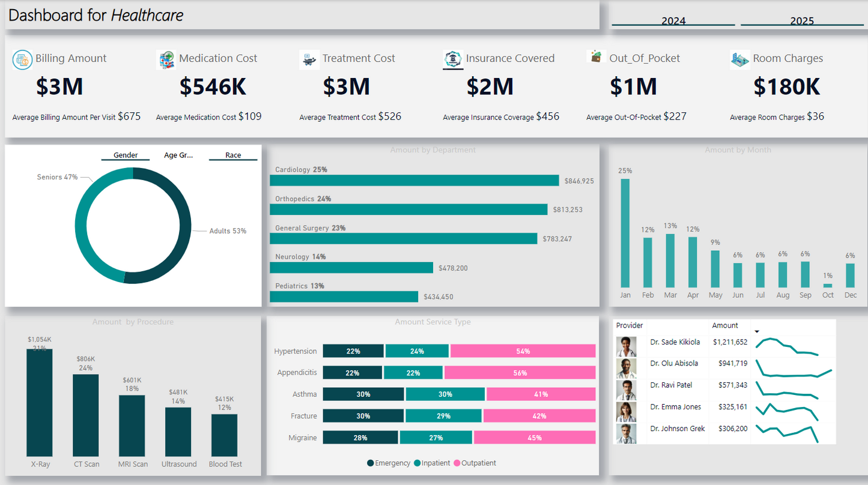The width and height of the screenshot is (868, 485).
Task: Click the Medication Cost pills icon
Action: point(166,60)
